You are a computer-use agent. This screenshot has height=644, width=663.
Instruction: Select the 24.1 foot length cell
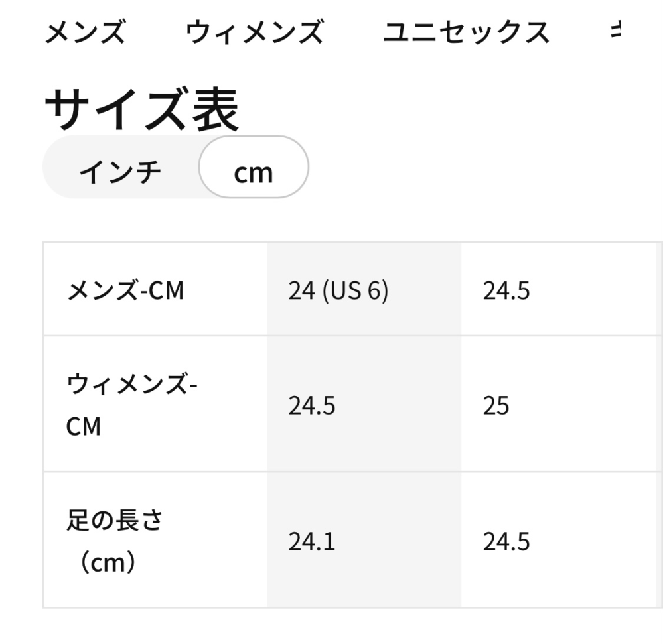311,541
